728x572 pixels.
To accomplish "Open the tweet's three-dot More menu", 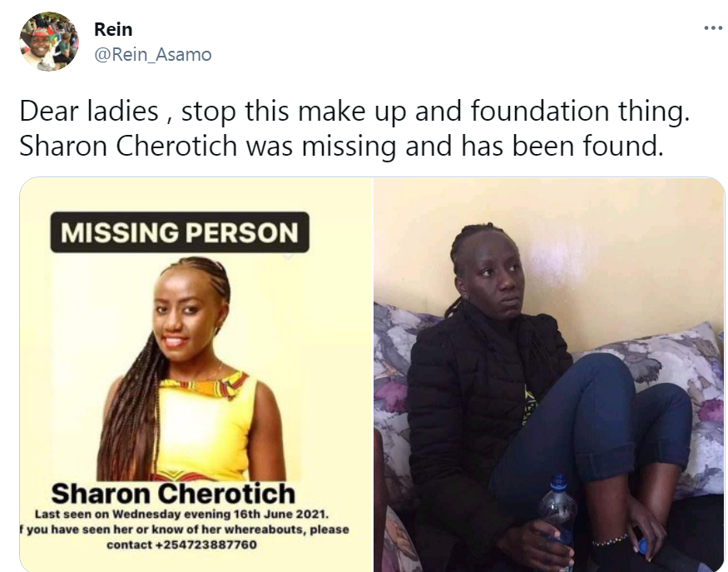I will coord(713,28).
